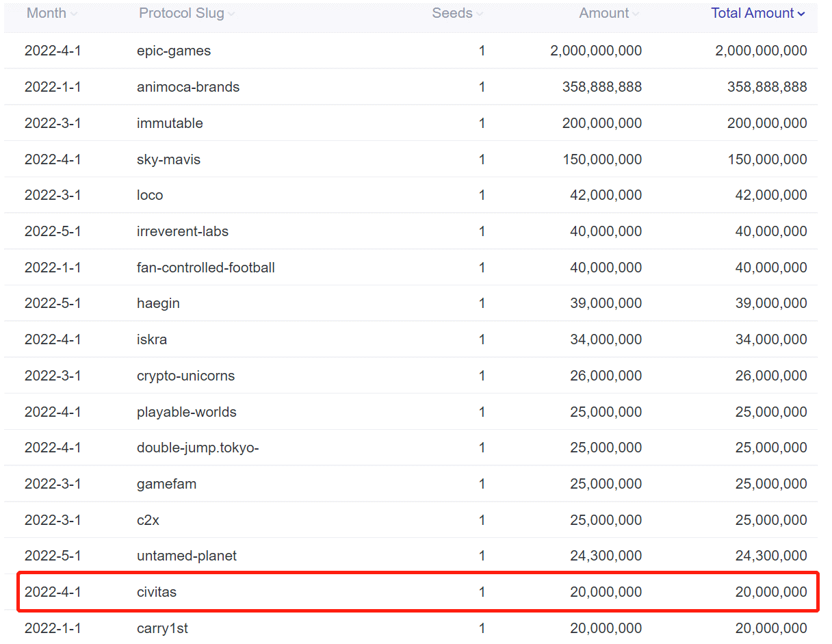Select the animoca-brands protocol slug

(188, 87)
